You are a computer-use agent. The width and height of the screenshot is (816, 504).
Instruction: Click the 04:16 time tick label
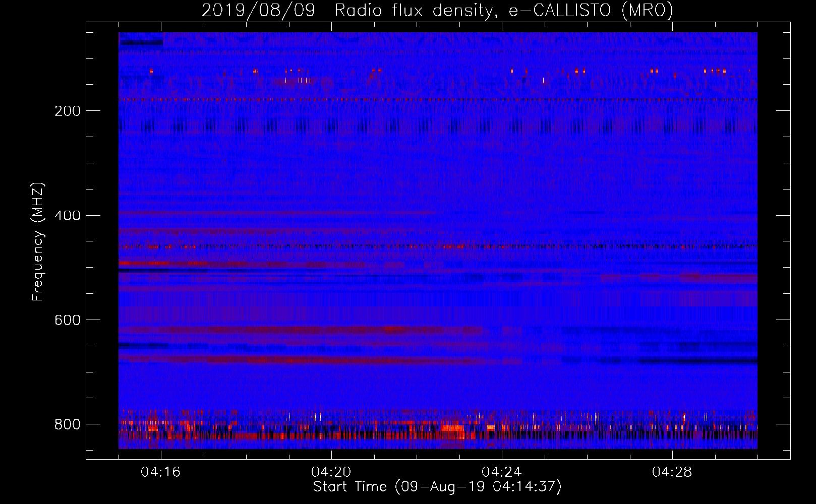coord(161,472)
